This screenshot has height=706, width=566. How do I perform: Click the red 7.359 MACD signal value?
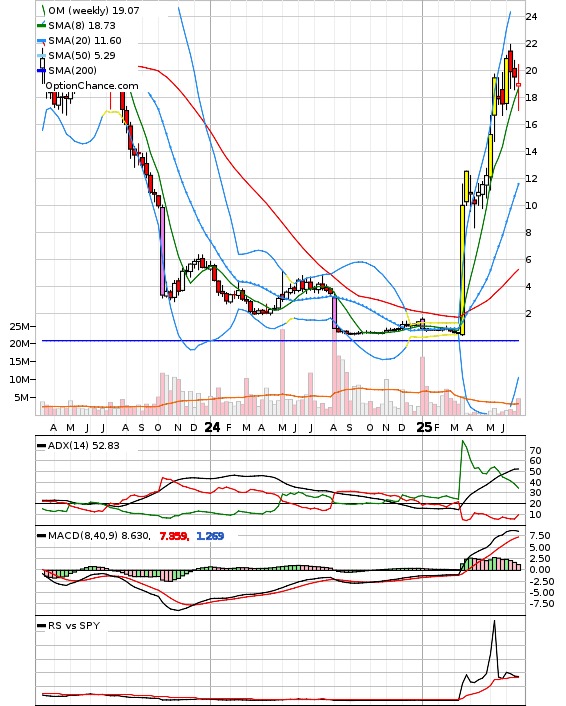coord(174,536)
